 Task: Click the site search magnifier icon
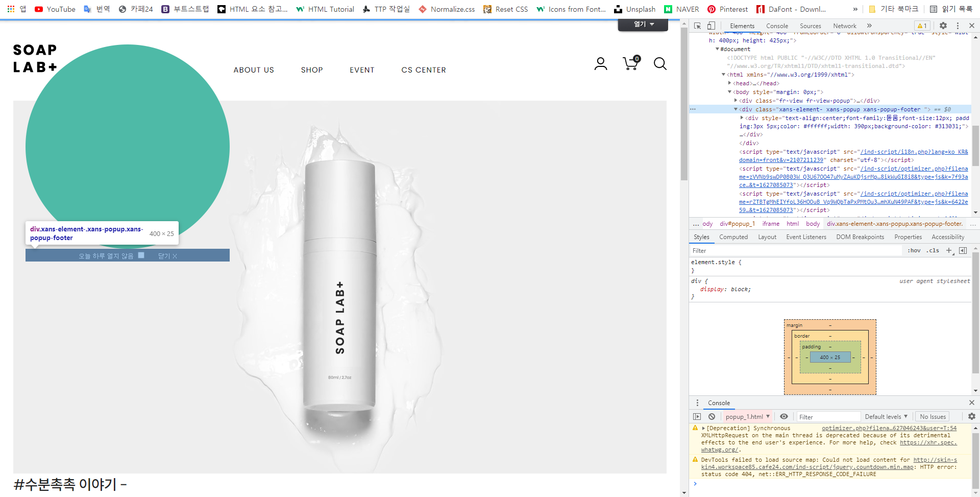(x=660, y=64)
